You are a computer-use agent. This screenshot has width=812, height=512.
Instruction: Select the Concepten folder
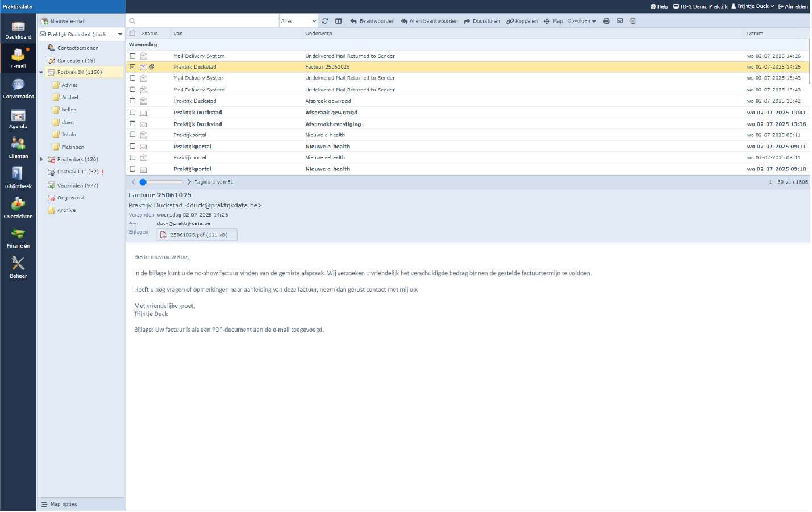click(76, 60)
